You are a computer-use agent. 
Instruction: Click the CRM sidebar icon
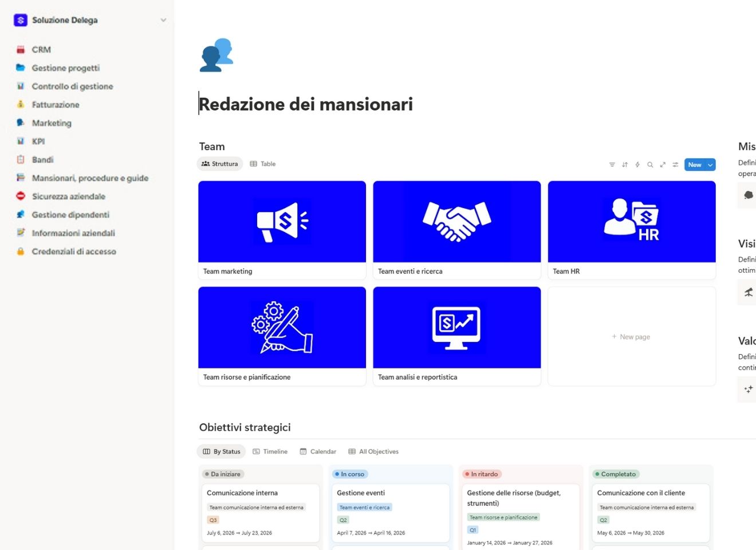pyautogui.click(x=20, y=49)
